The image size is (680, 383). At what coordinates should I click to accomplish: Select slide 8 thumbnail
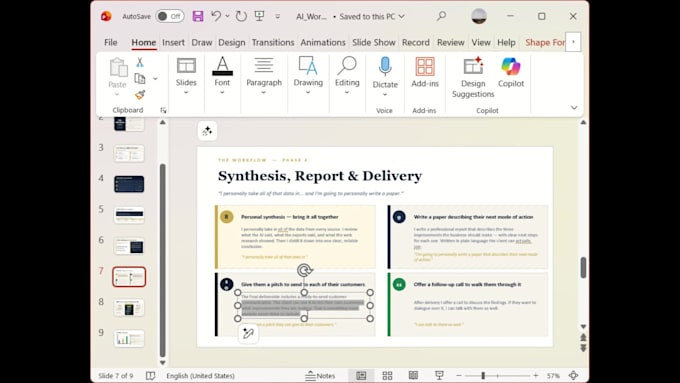[x=129, y=308]
